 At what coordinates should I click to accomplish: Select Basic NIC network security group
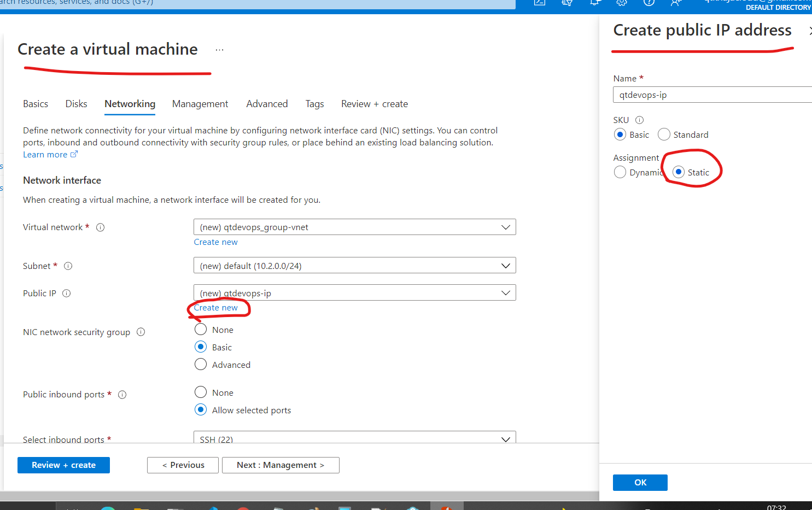201,347
